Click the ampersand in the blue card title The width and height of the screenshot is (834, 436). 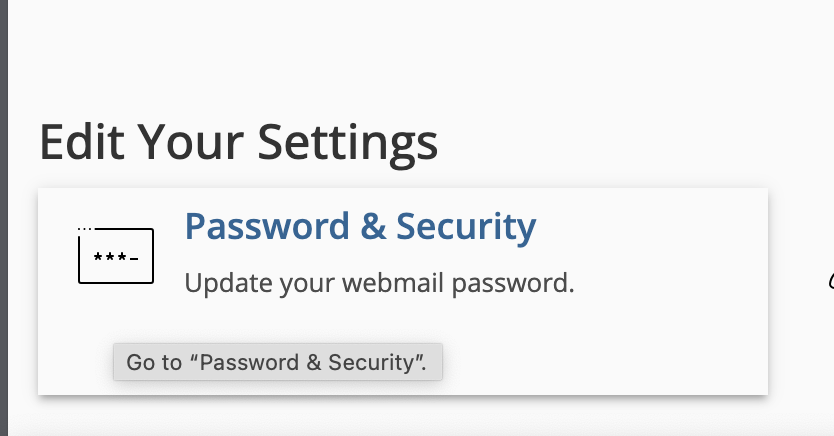[372, 227]
